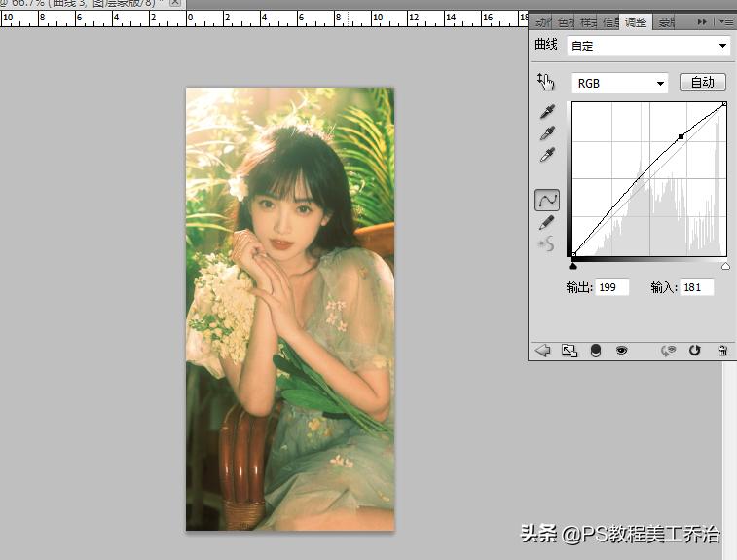
Task: Click the 自动 auto button
Action: [703, 82]
